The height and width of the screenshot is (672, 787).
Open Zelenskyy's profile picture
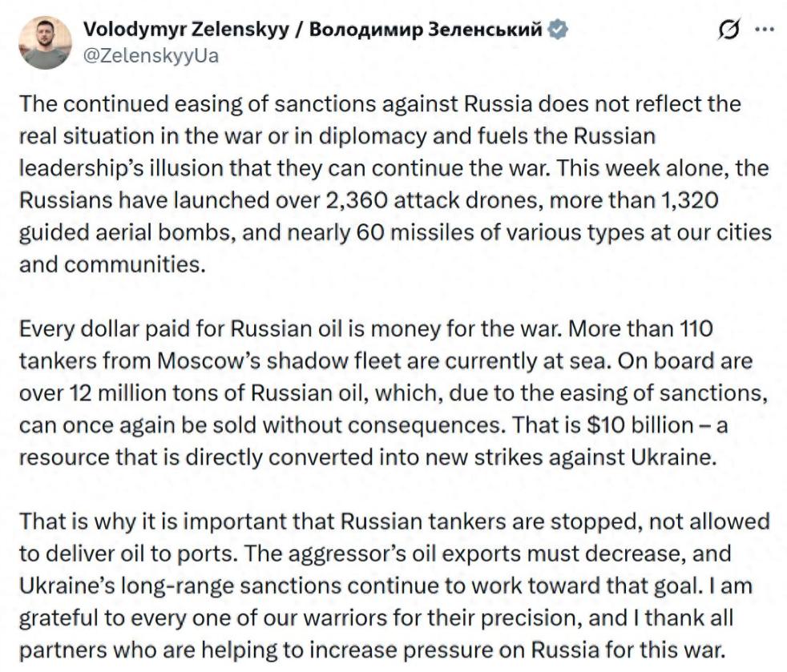(45, 43)
